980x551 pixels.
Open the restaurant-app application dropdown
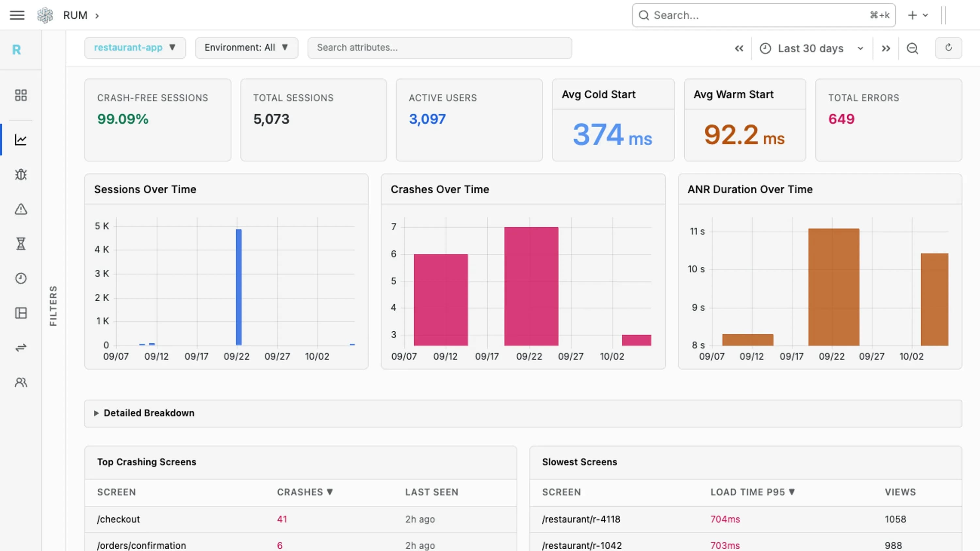[x=135, y=48]
